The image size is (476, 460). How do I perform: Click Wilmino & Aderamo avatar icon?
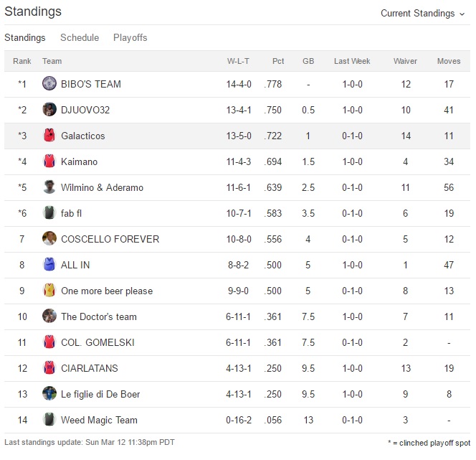[49, 187]
